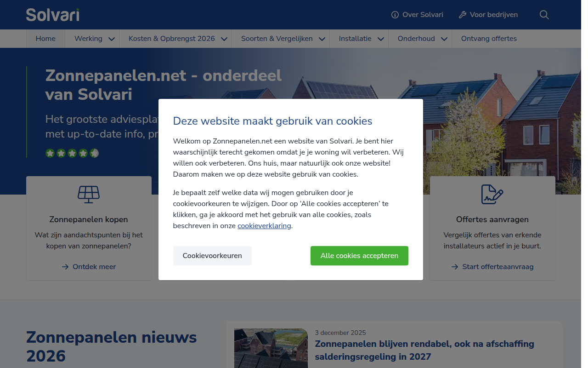Screen dimensions: 588x368
Task: Accept all cookies with the green button
Action: [359, 256]
